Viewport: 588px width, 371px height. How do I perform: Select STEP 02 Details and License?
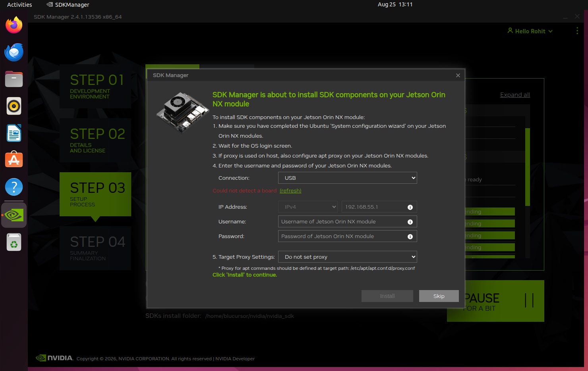point(95,140)
